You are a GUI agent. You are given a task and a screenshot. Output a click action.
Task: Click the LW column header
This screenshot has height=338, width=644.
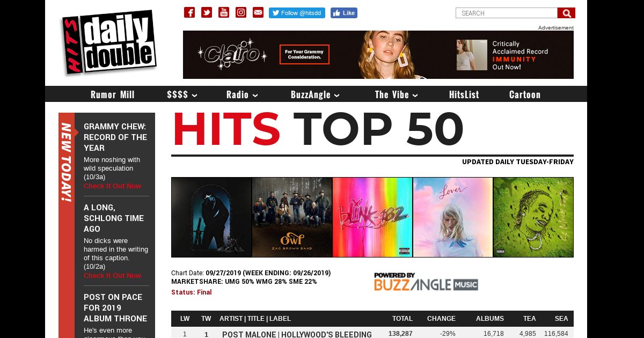click(x=185, y=319)
